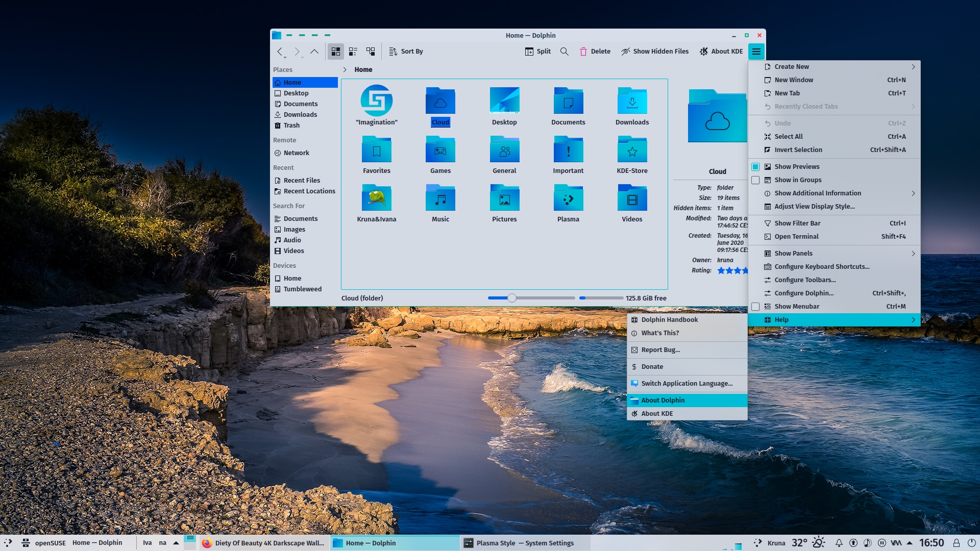The image size is (980, 551).
Task: Open notifications bell in system tray
Action: click(839, 543)
